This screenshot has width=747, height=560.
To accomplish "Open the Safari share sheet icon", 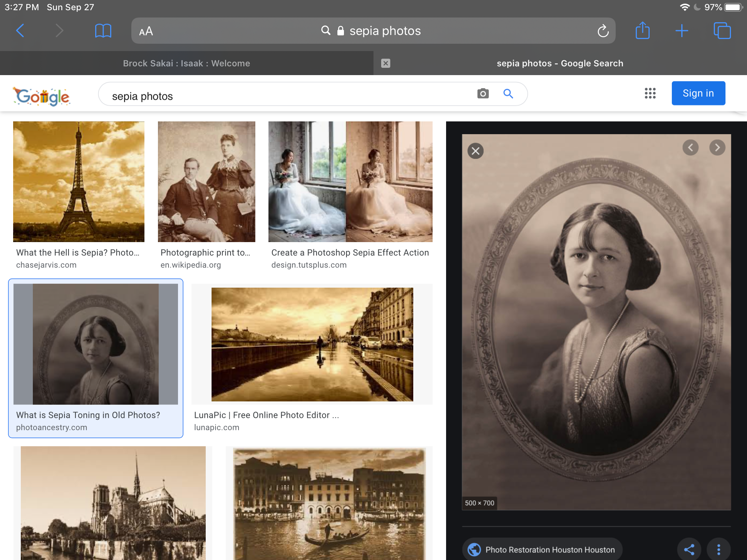I will [x=642, y=31].
